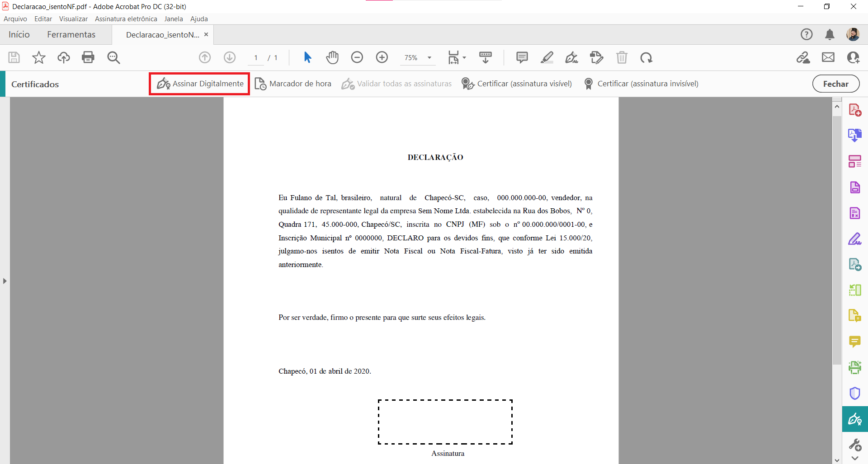This screenshot has width=868, height=464.
Task: Open the zoom level dropdown showing 75%
Action: tap(417, 57)
